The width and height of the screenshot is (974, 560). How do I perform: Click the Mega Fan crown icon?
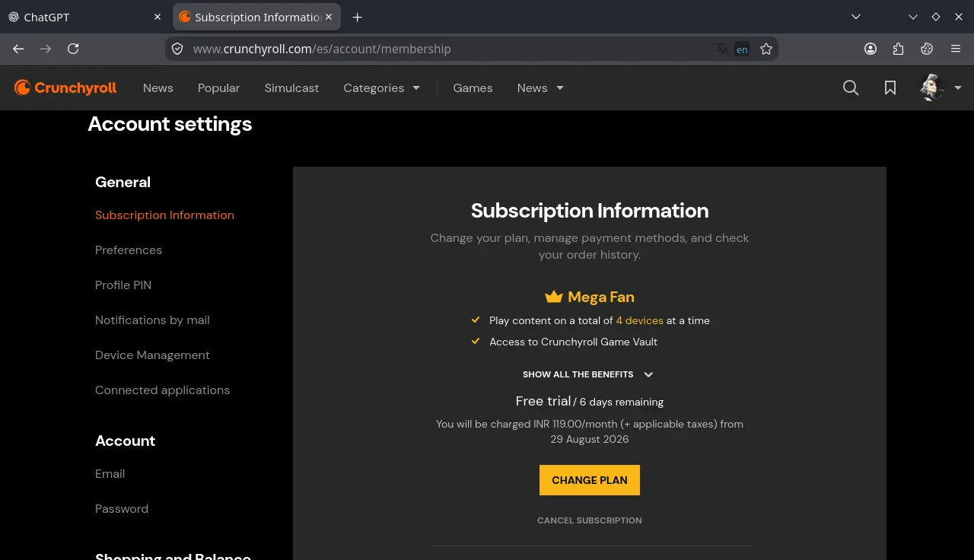tap(553, 297)
